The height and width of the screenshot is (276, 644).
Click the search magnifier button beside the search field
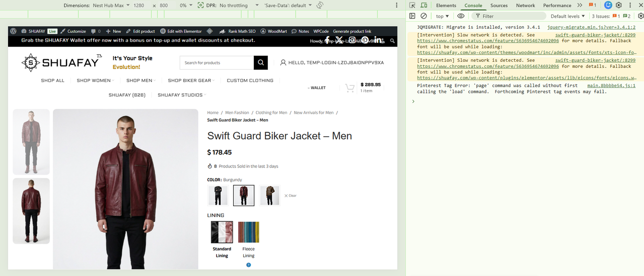click(x=260, y=63)
